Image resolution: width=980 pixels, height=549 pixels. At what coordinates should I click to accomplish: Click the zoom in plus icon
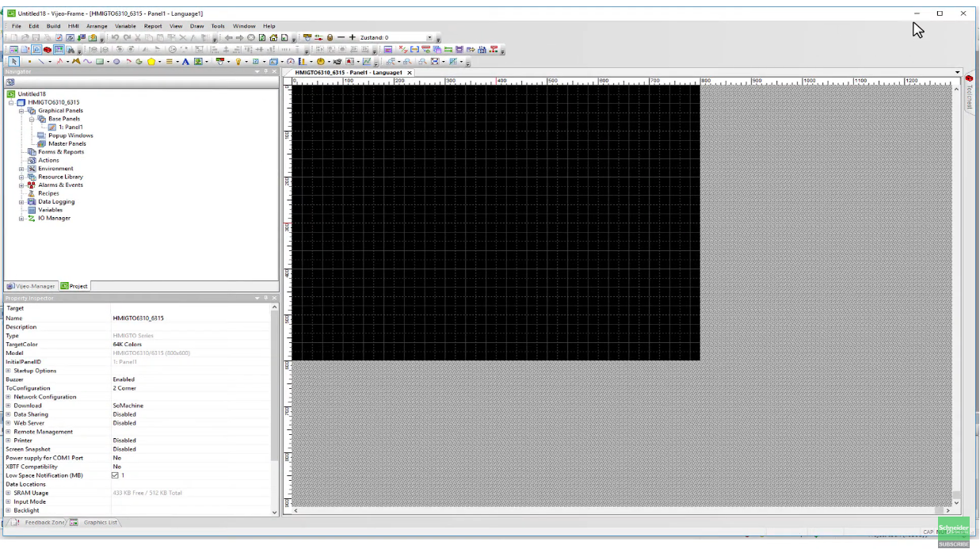[x=353, y=37]
